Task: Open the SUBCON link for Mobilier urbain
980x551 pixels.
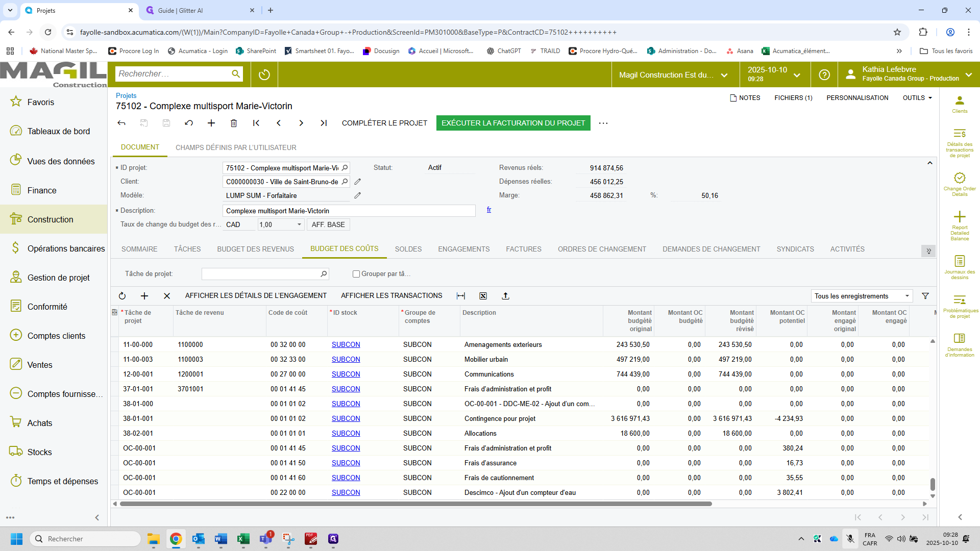Action: pos(346,359)
